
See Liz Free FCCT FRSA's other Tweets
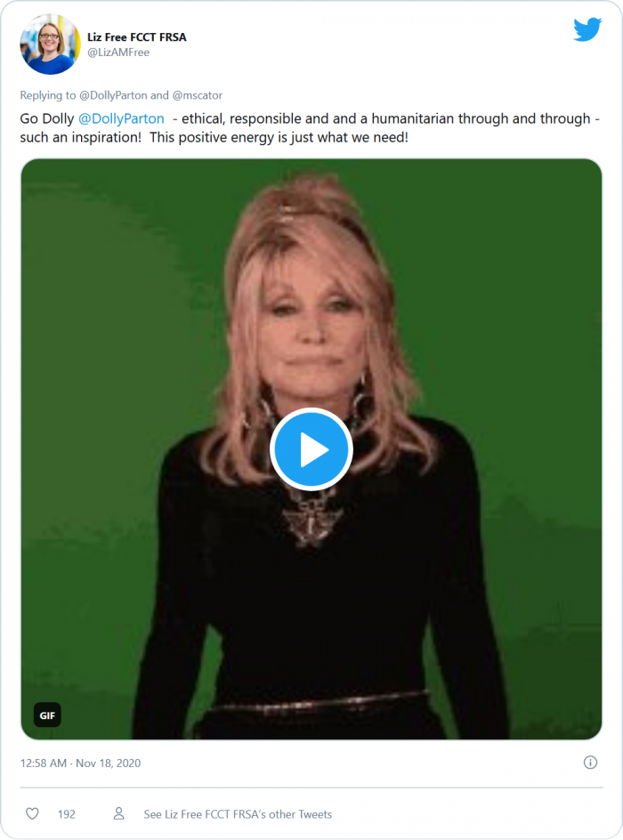[238, 814]
